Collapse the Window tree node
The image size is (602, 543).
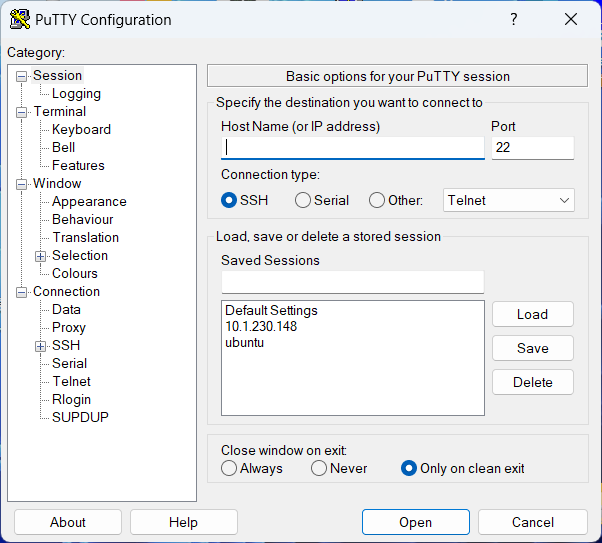[x=22, y=184]
